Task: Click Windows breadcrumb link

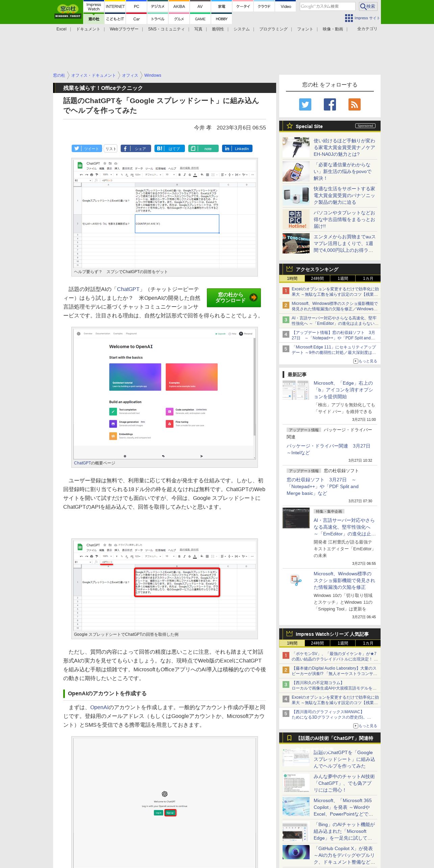Action: [153, 75]
